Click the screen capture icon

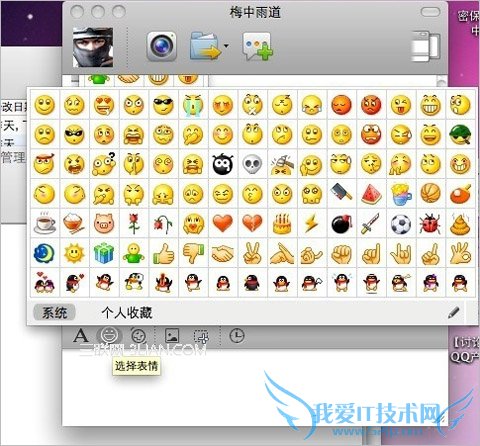[x=201, y=336]
